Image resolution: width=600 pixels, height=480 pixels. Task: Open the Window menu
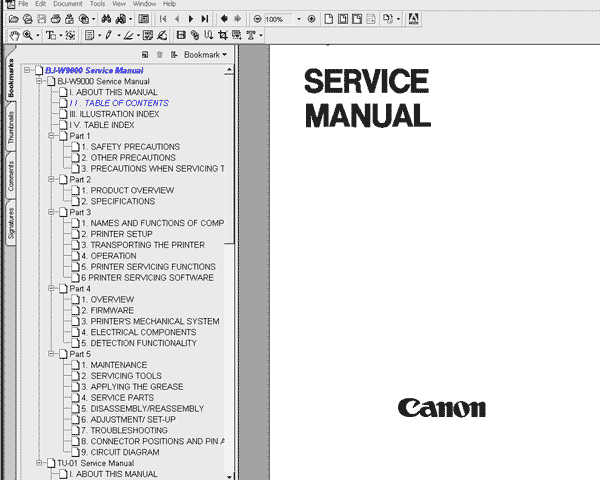144,4
